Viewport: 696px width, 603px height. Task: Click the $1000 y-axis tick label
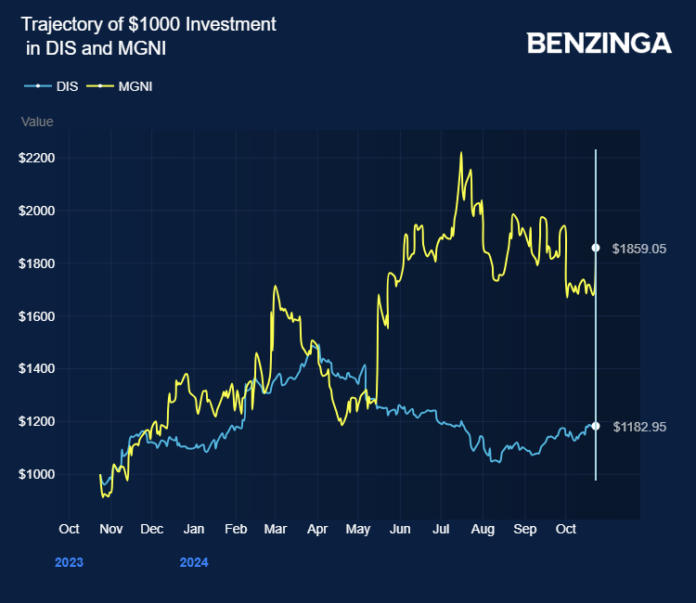coord(36,474)
